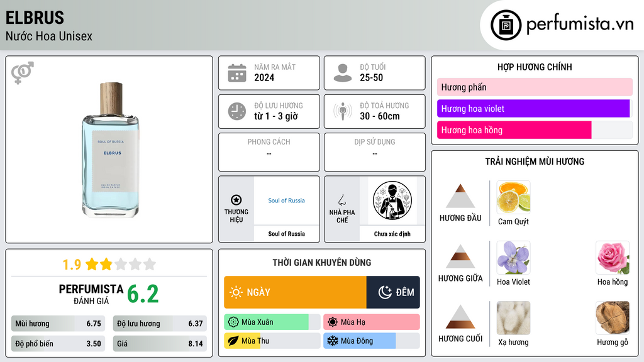The width and height of the screenshot is (644, 362).
Task: Click the Mùa Đông snowflake icon
Action: pyautogui.click(x=332, y=341)
